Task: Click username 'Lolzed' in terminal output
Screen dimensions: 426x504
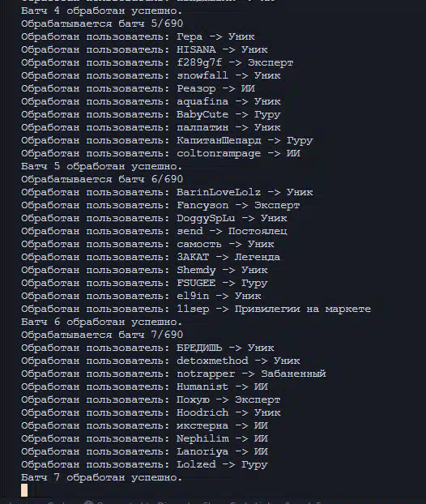Action: click(x=196, y=464)
